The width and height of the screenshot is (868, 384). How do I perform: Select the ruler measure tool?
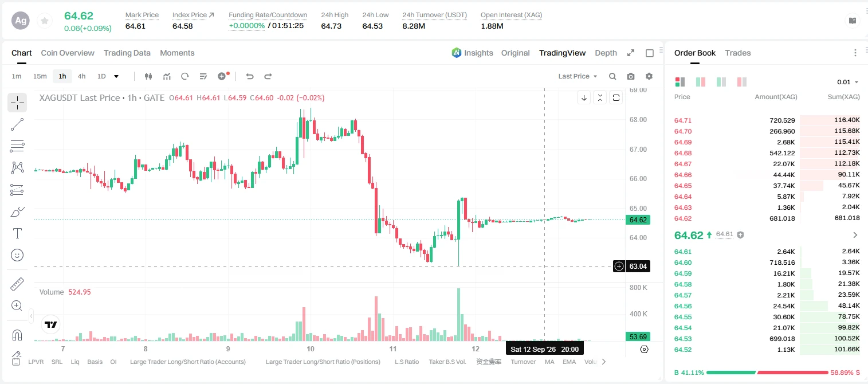(17, 284)
